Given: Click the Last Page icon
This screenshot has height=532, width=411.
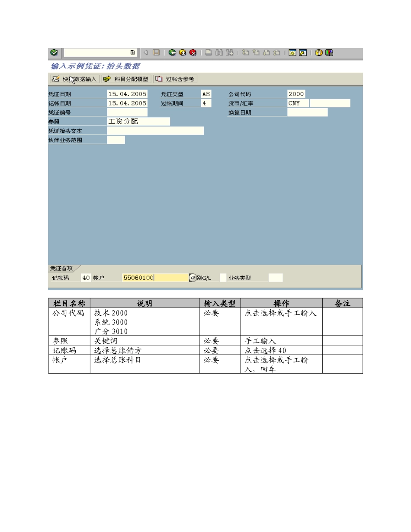Looking at the screenshot, I should [x=276, y=53].
